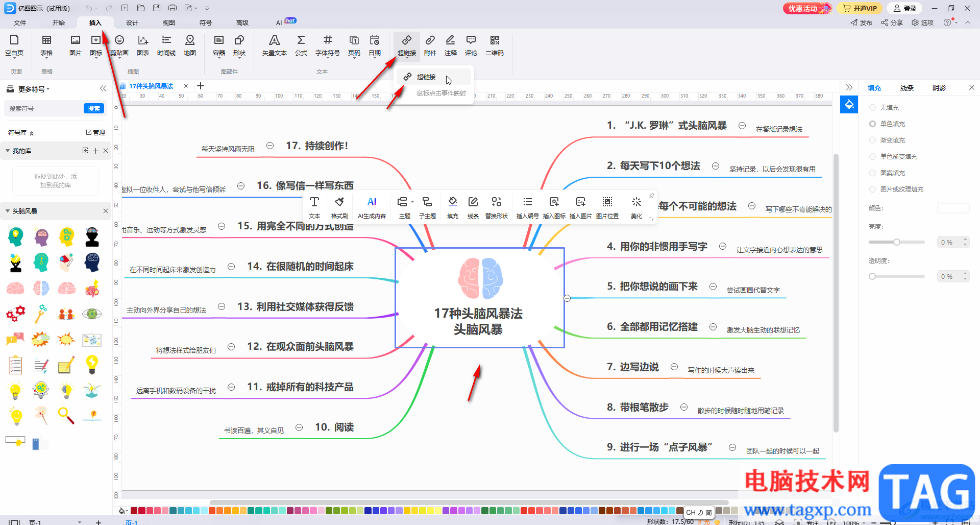The height and width of the screenshot is (525, 980).
Task: Click insert numbering (插入编号) tool
Action: (x=528, y=207)
